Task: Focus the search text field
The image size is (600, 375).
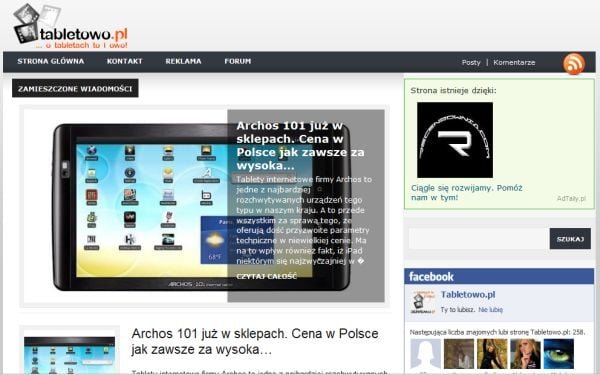Action: pyautogui.click(x=478, y=239)
